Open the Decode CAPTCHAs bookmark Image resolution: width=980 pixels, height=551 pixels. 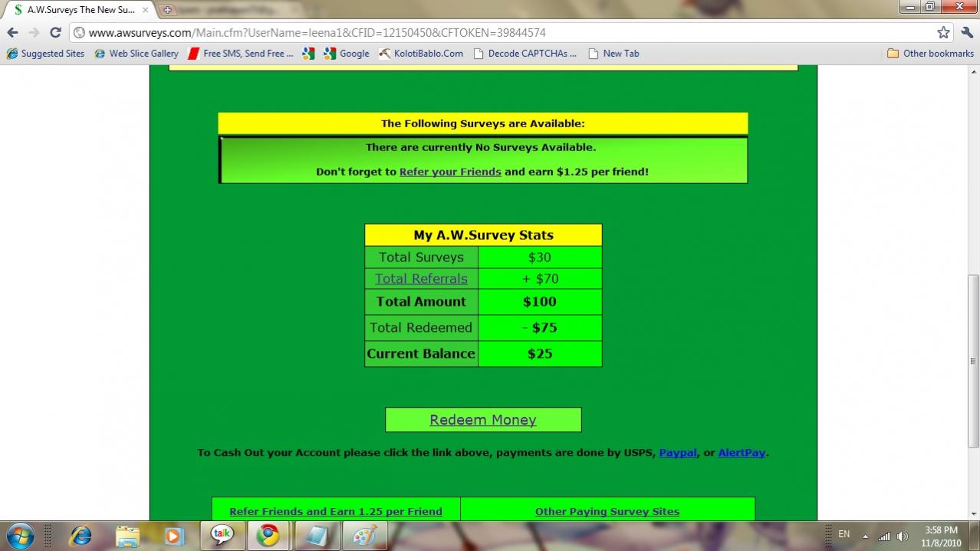[525, 54]
